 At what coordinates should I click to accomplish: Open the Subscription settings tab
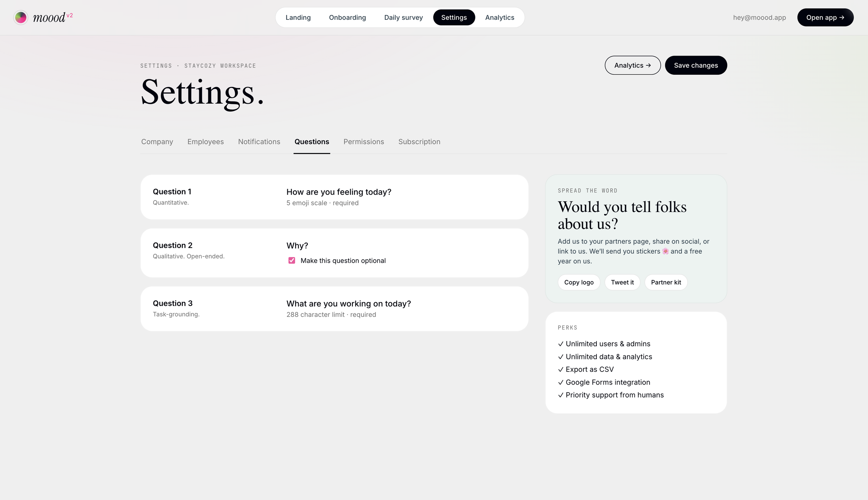pos(419,142)
